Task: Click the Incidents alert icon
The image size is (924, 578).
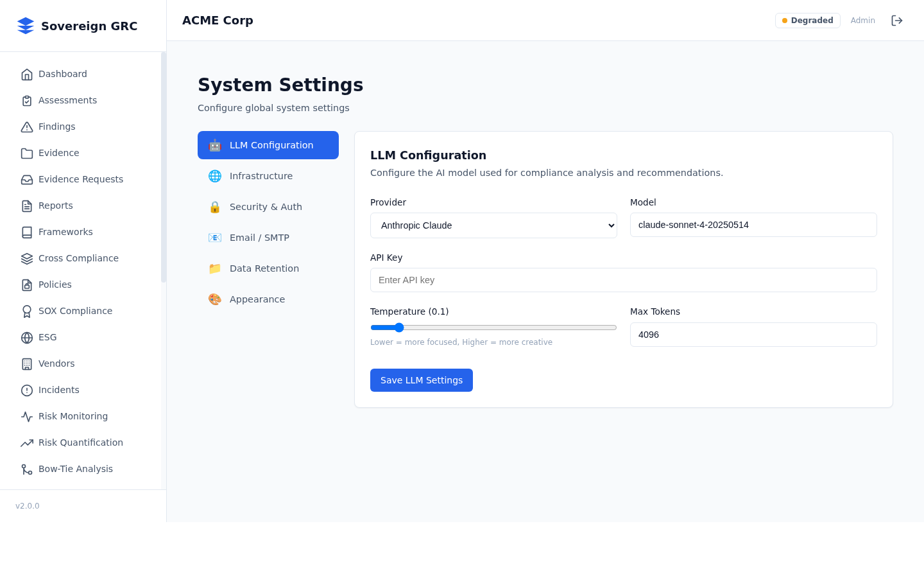Action: 27,390
